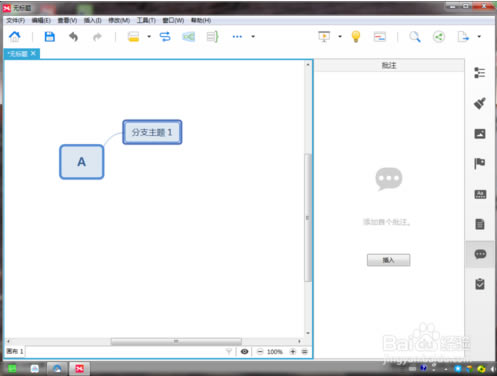Open the presentation mode dropdown arrow
The height and width of the screenshot is (376, 497).
(x=340, y=36)
